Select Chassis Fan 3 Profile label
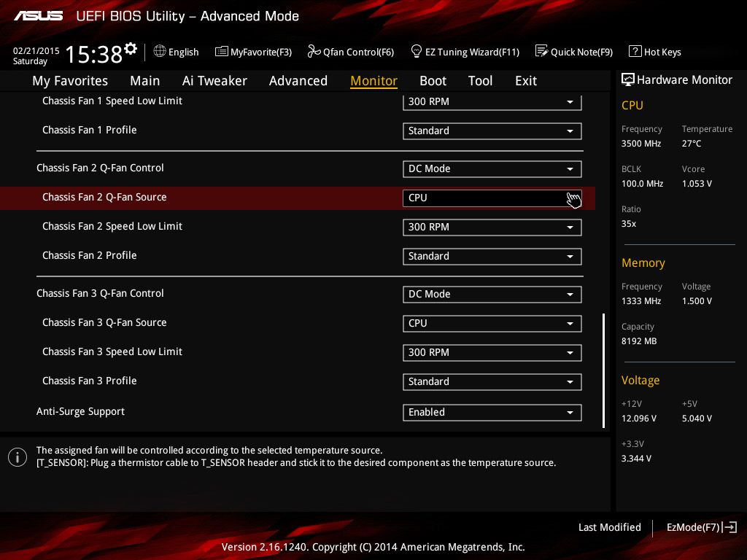Image resolution: width=747 pixels, height=560 pixels. pyautogui.click(x=90, y=381)
